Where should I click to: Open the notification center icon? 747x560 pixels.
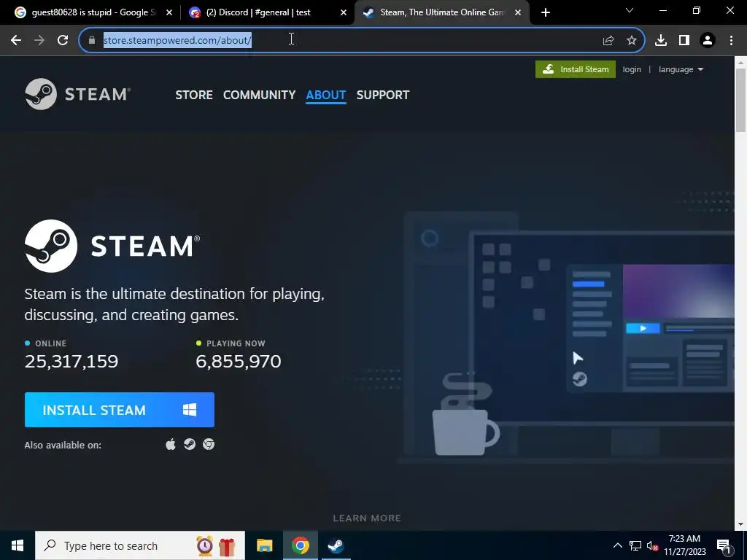724,545
